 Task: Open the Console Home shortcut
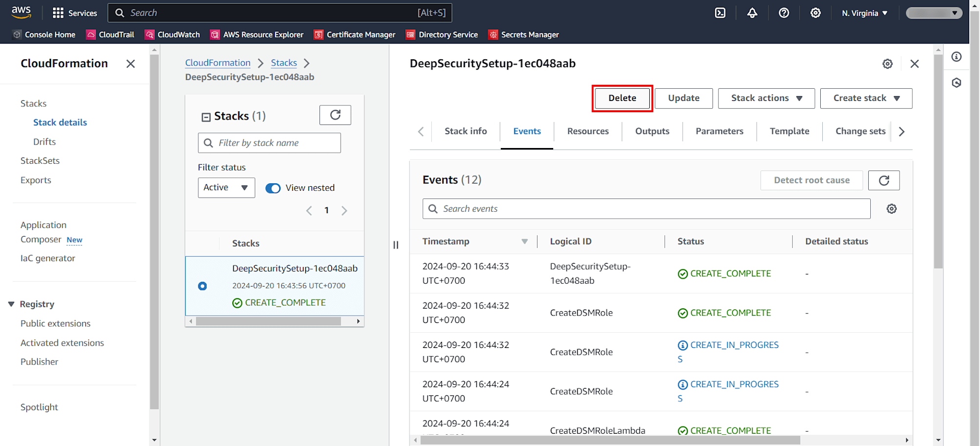point(44,35)
